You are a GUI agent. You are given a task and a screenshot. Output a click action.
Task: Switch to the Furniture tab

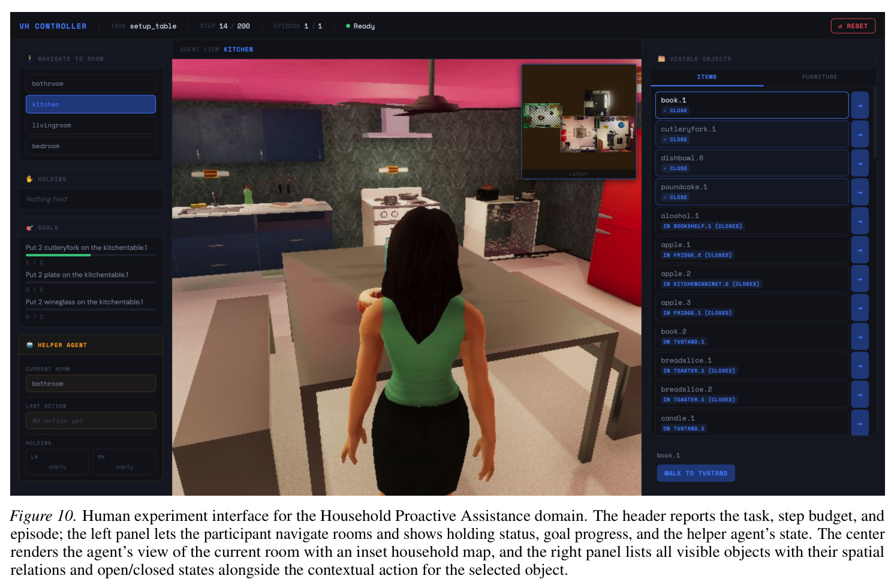tap(819, 77)
